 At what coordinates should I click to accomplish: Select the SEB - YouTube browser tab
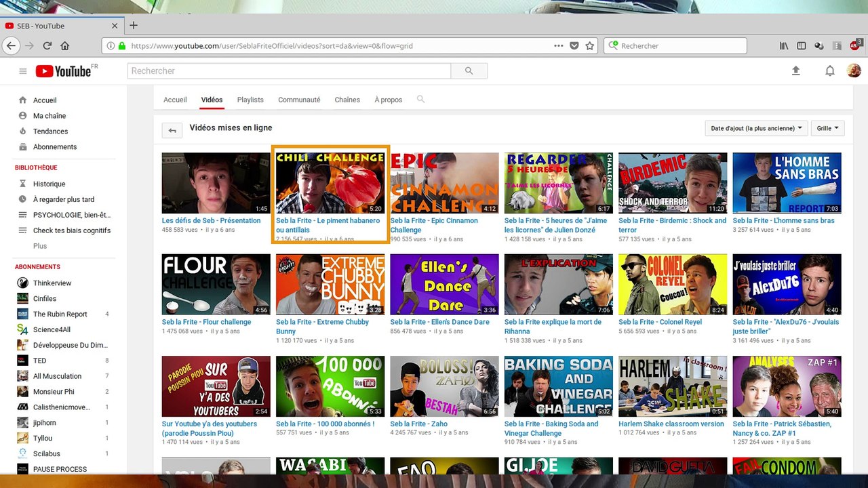61,26
